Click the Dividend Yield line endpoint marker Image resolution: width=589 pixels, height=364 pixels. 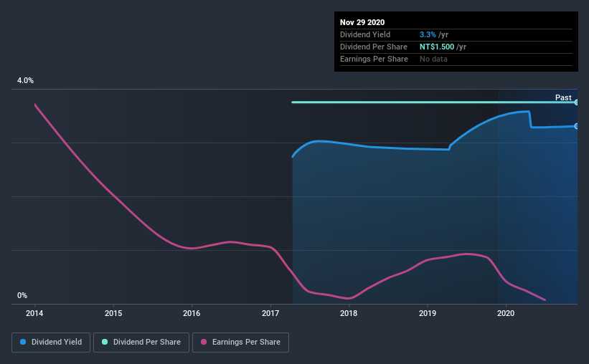(x=576, y=126)
